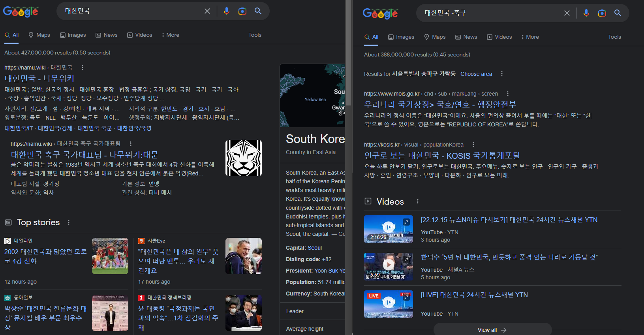Click the Google logo in the left window
Screen dimensions: 644x335
click(x=21, y=12)
